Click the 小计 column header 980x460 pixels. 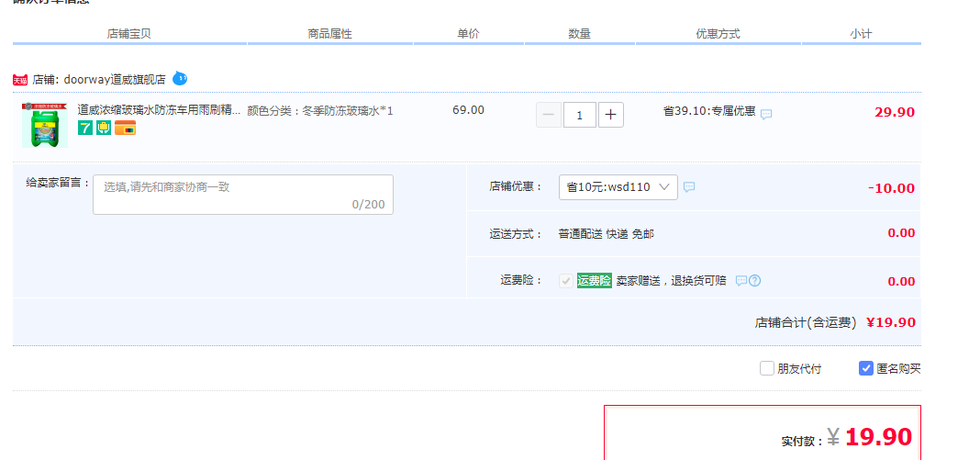click(861, 34)
